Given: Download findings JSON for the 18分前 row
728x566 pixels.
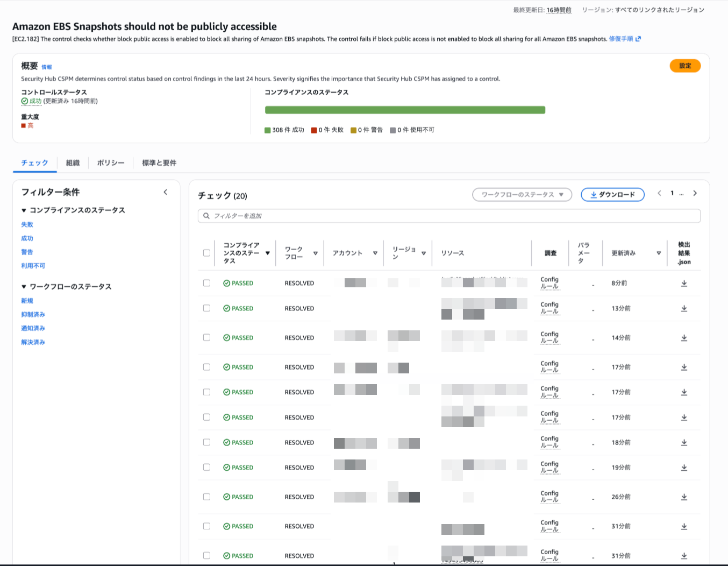Looking at the screenshot, I should (684, 443).
